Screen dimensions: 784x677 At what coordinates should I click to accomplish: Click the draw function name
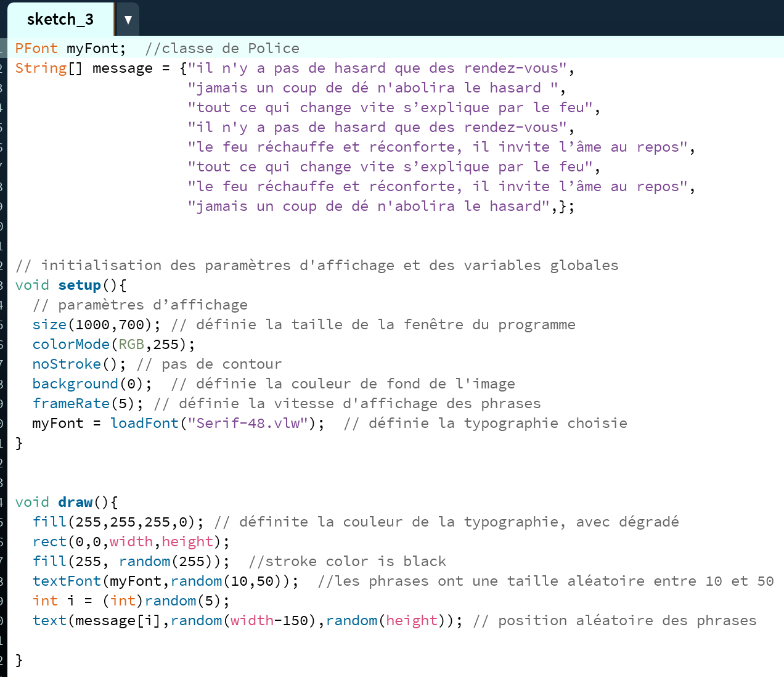click(x=75, y=503)
